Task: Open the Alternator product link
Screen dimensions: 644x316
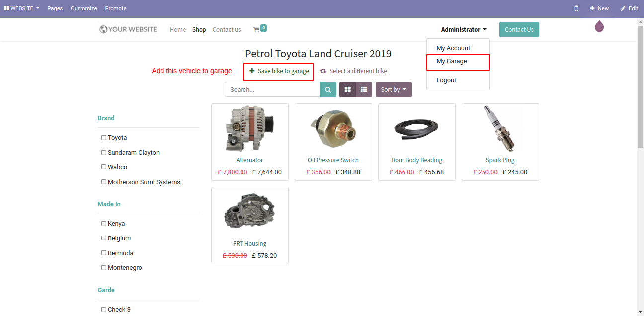Action: pyautogui.click(x=249, y=160)
